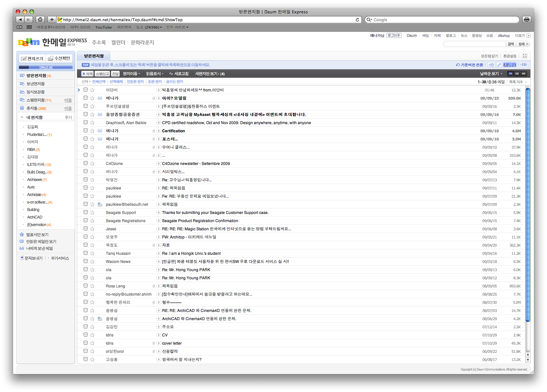Open the 주소록 address book menu
The height and width of the screenshot is (392, 547).
click(x=99, y=42)
